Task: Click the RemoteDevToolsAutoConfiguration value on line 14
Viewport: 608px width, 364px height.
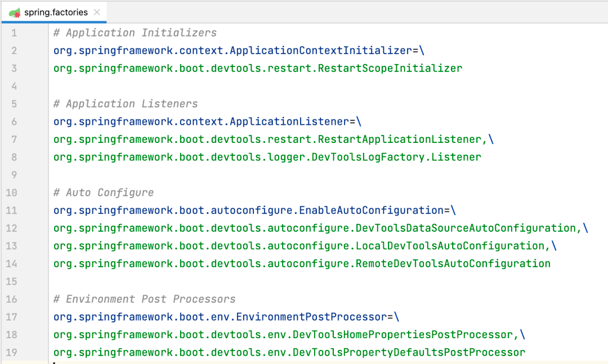Action: (302, 264)
